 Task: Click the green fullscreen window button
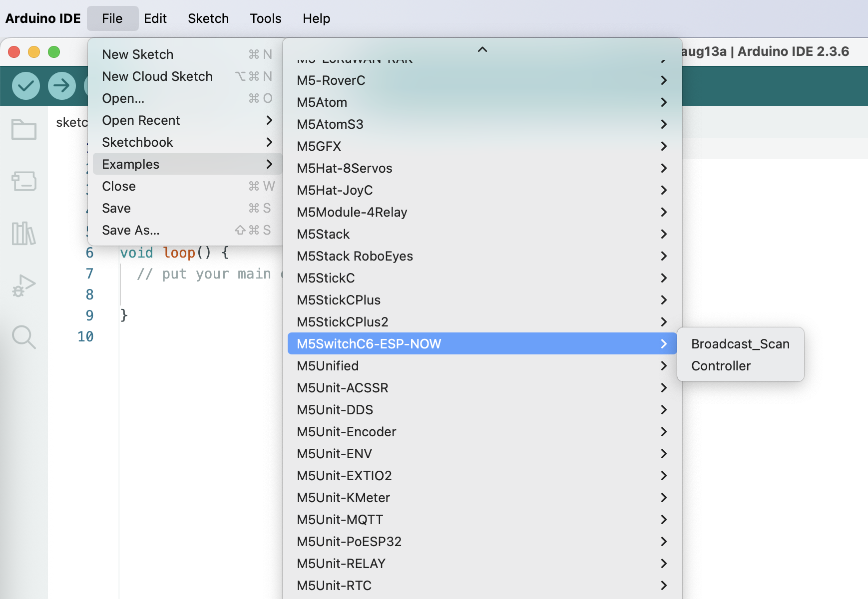(54, 52)
